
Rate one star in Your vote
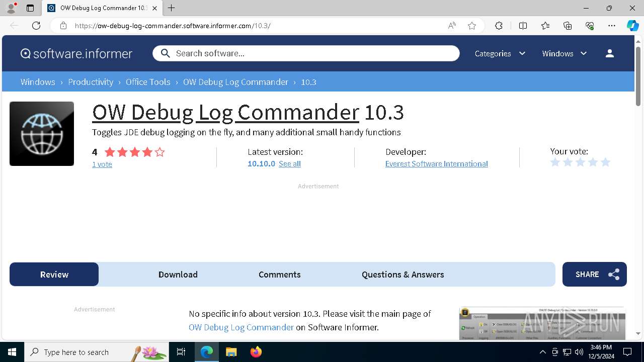click(x=555, y=162)
